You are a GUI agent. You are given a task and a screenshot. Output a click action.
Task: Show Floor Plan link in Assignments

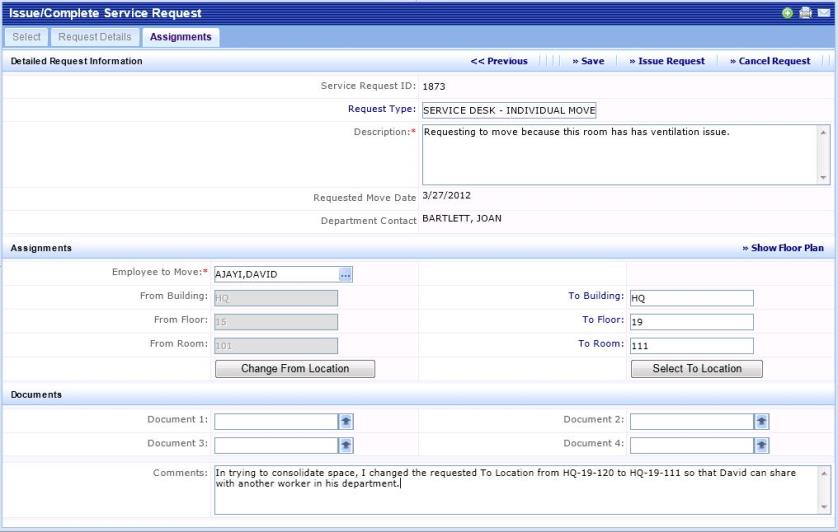pos(783,248)
